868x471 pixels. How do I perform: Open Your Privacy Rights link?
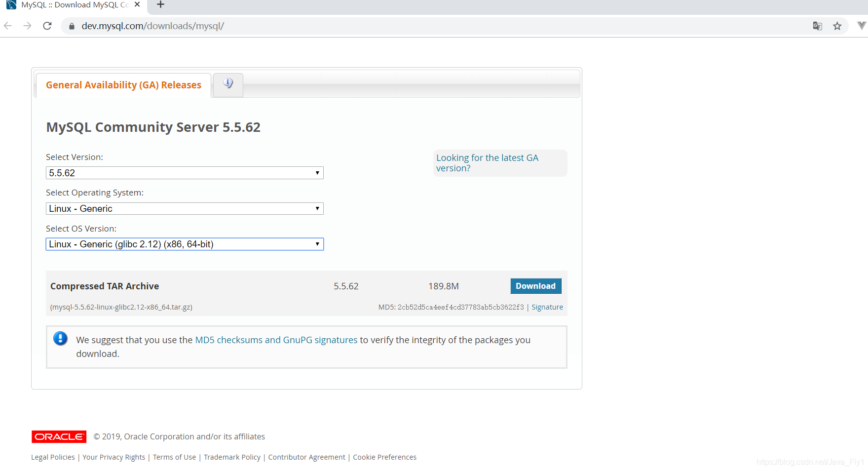tap(114, 457)
